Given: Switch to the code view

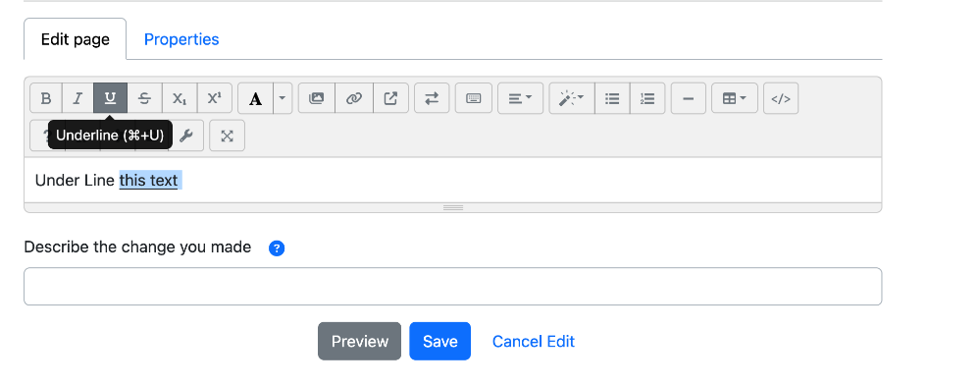Looking at the screenshot, I should tap(781, 98).
